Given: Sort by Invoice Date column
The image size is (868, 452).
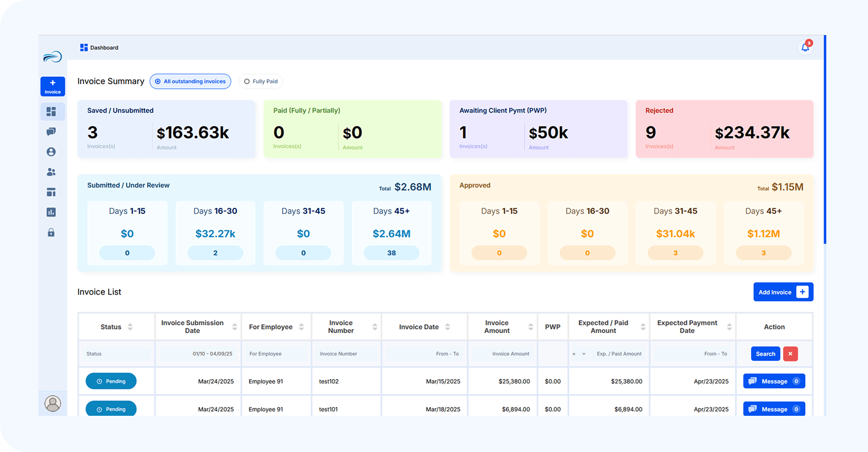Looking at the screenshot, I should point(448,327).
